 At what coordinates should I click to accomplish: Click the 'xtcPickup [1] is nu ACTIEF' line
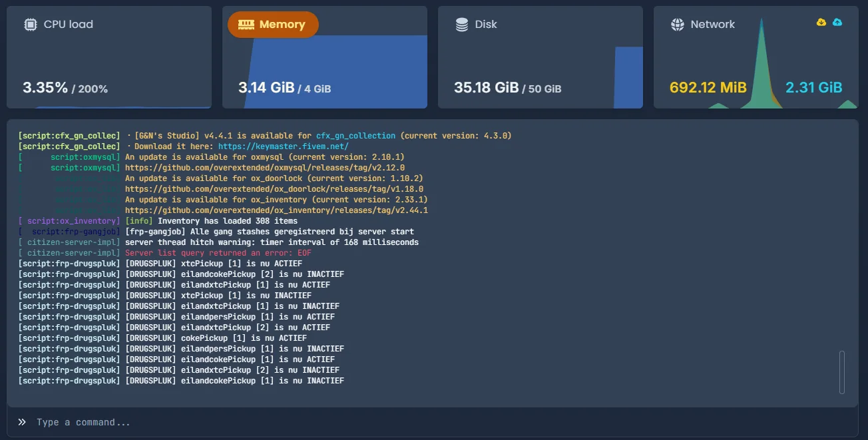(x=214, y=264)
